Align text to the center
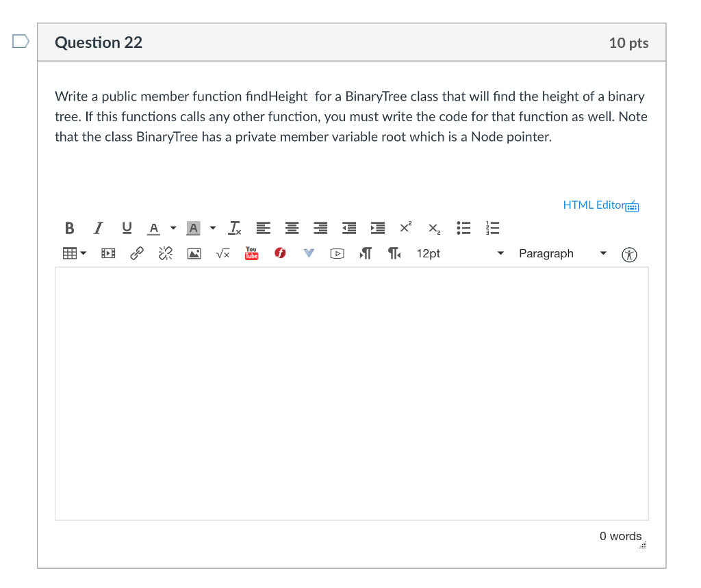The width and height of the screenshot is (701, 588). click(x=292, y=228)
